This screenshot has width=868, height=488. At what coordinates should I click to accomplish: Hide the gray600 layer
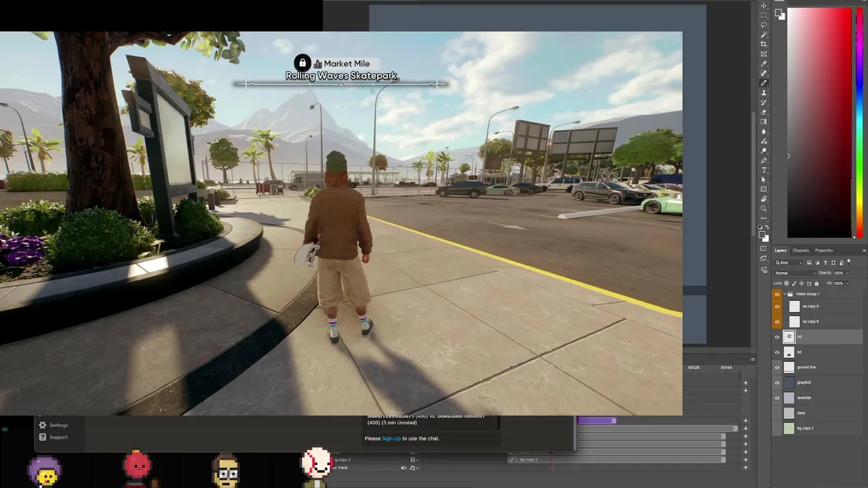click(777, 382)
